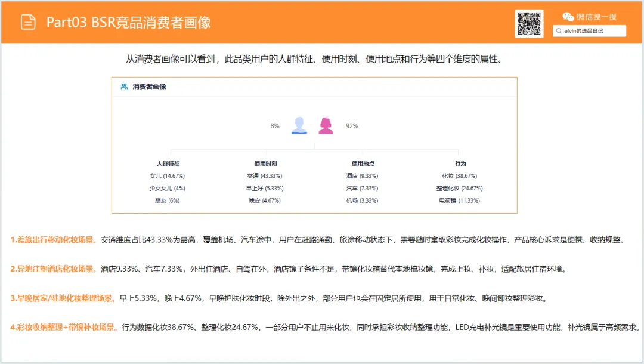Click the 电荷镜 (11.33%) entry
Image resolution: width=644 pixels, height=364 pixels.
[x=459, y=200]
